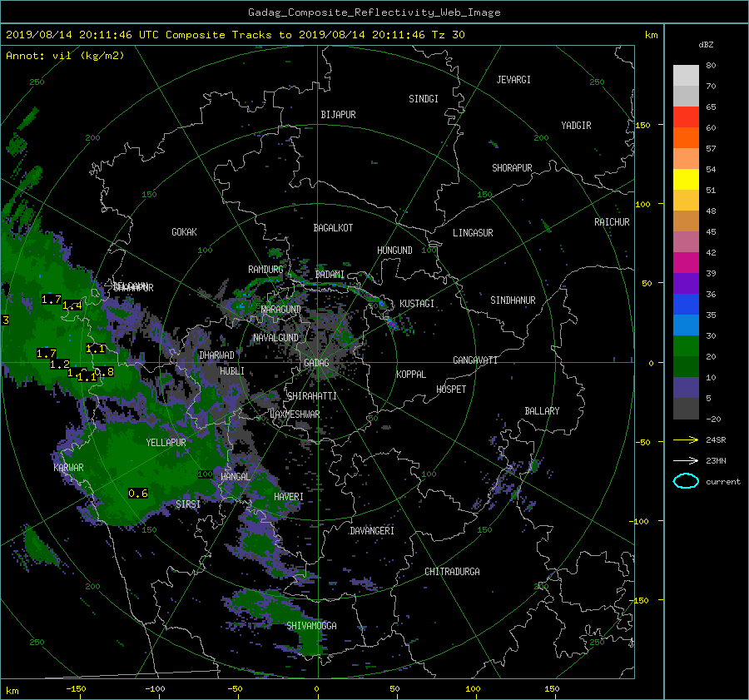The height and width of the screenshot is (700, 749).
Task: Click the YELLAPUR city label
Action: point(166,443)
